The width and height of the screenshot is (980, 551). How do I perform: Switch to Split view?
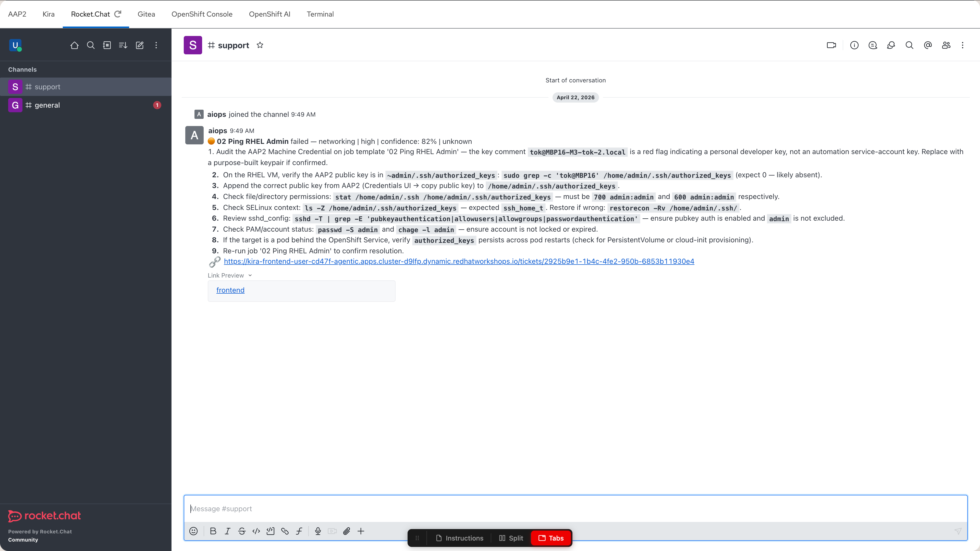click(x=511, y=538)
